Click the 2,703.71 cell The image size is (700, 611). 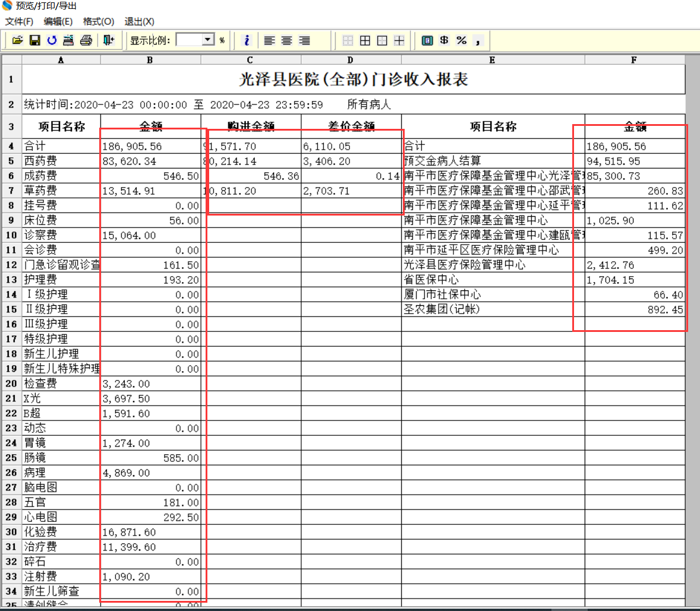(x=351, y=191)
